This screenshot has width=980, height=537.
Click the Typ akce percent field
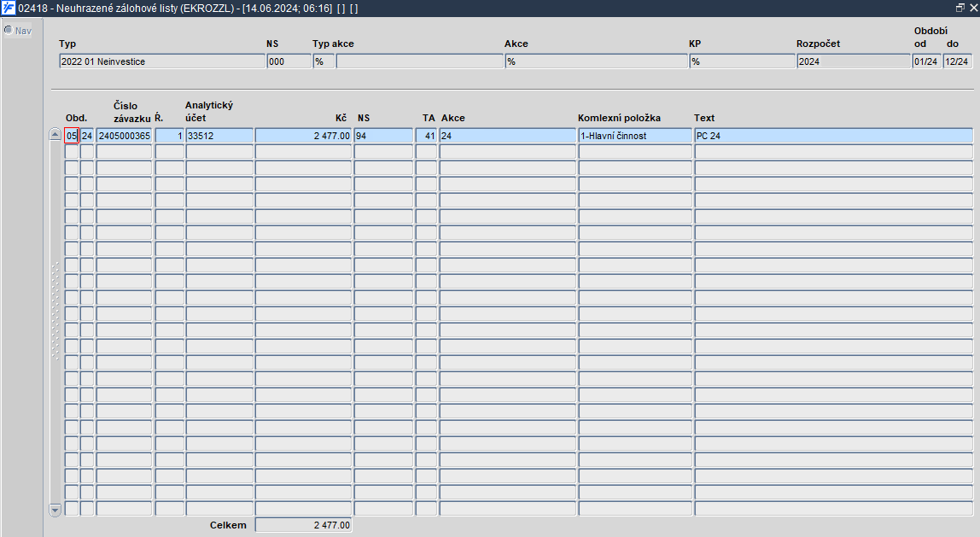coord(324,61)
